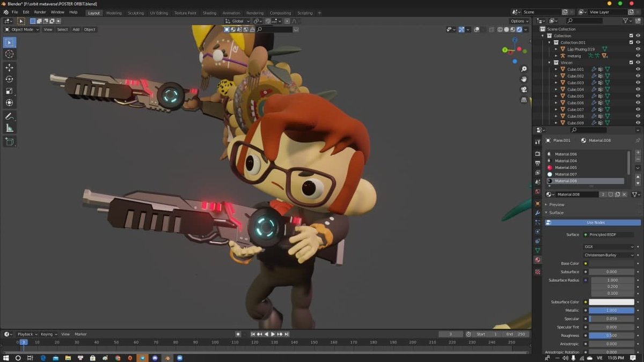Click the Select Box tool
644x362 pixels.
[10, 42]
